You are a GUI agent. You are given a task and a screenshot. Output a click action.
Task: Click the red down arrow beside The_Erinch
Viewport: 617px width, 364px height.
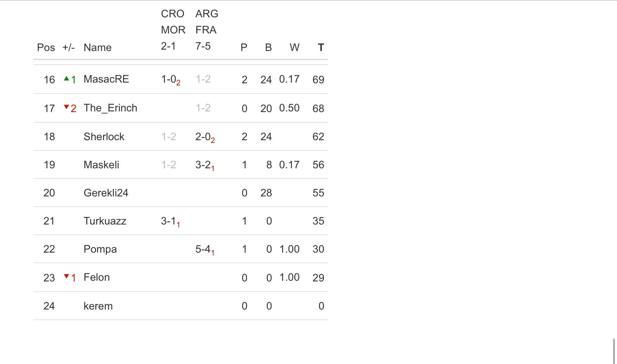pos(66,107)
